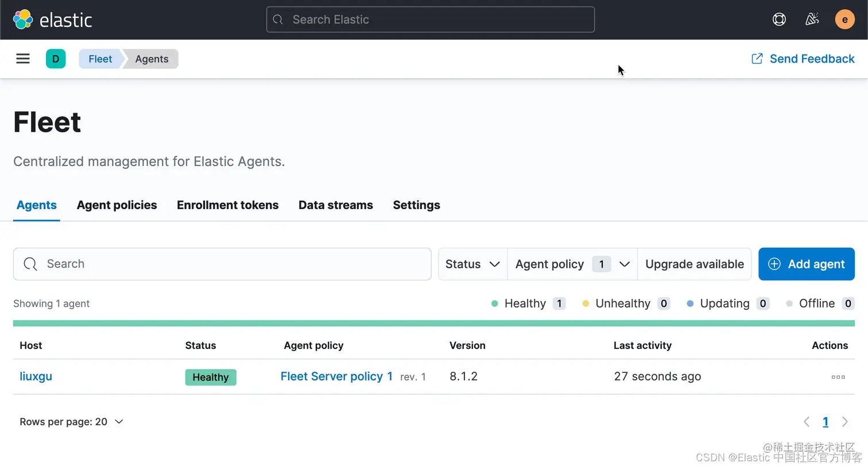
Task: Go to next page arrow
Action: point(844,422)
